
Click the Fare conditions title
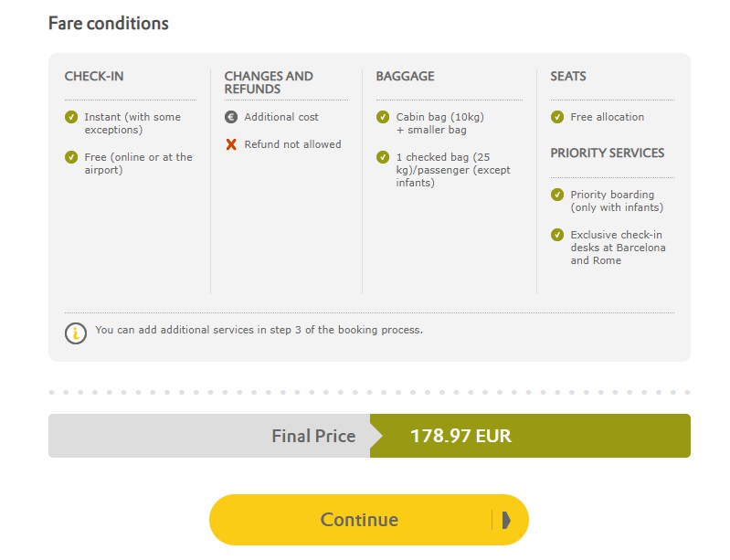coord(109,23)
